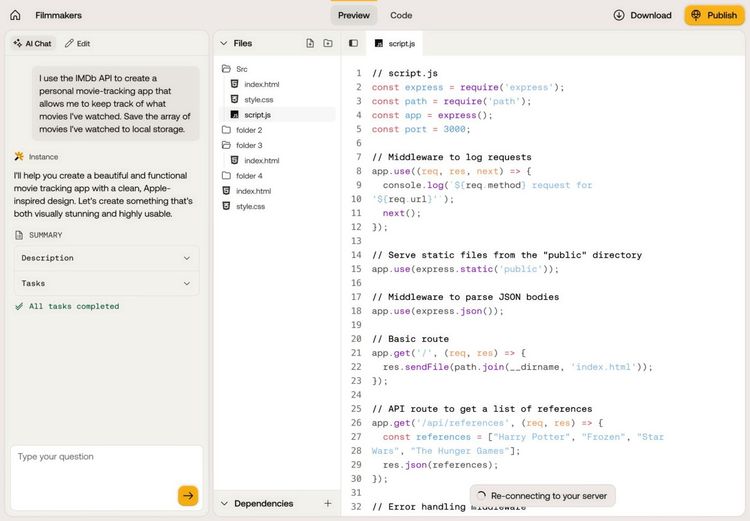Click CSS icon of root style.css
The image size is (750, 521).
(226, 206)
